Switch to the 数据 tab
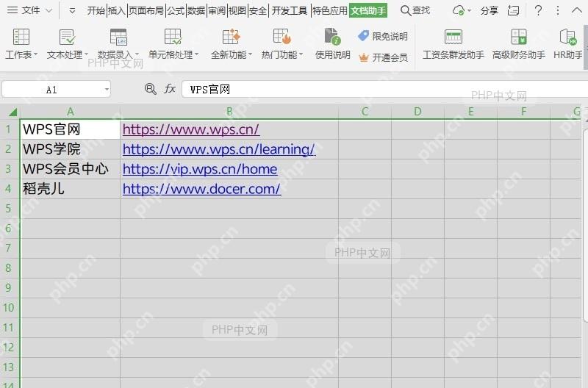588x388 pixels. tap(196, 10)
